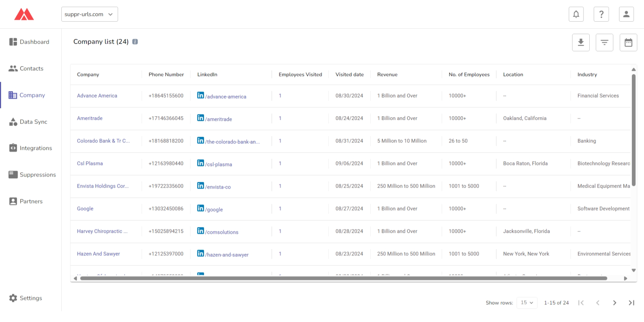Jump to the first page arrow

pos(581,303)
